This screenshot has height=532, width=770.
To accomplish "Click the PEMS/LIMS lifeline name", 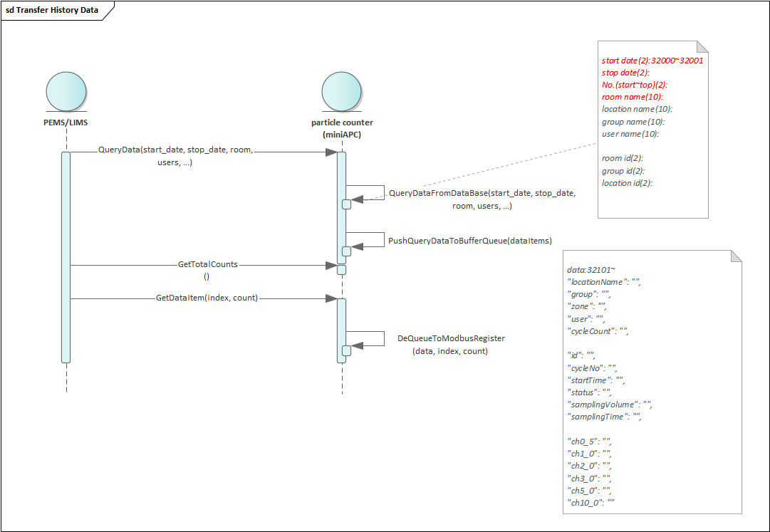I will pyautogui.click(x=66, y=122).
